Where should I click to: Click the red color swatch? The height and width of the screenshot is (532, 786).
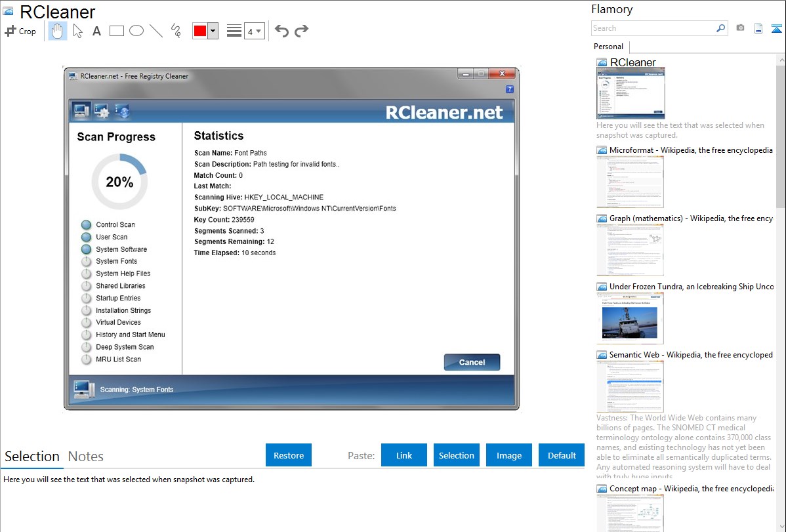coord(200,31)
